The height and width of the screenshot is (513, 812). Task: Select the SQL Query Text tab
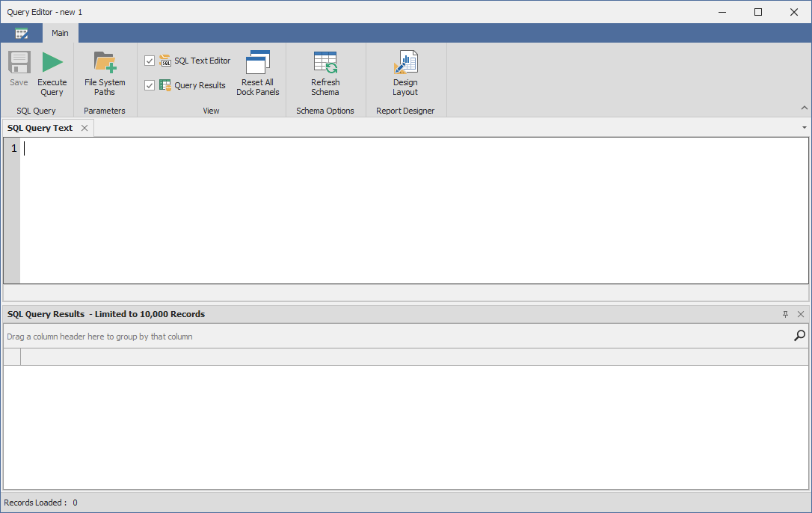click(x=39, y=127)
